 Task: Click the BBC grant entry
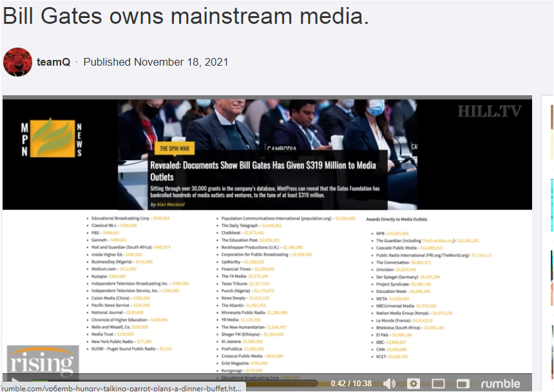(391, 342)
